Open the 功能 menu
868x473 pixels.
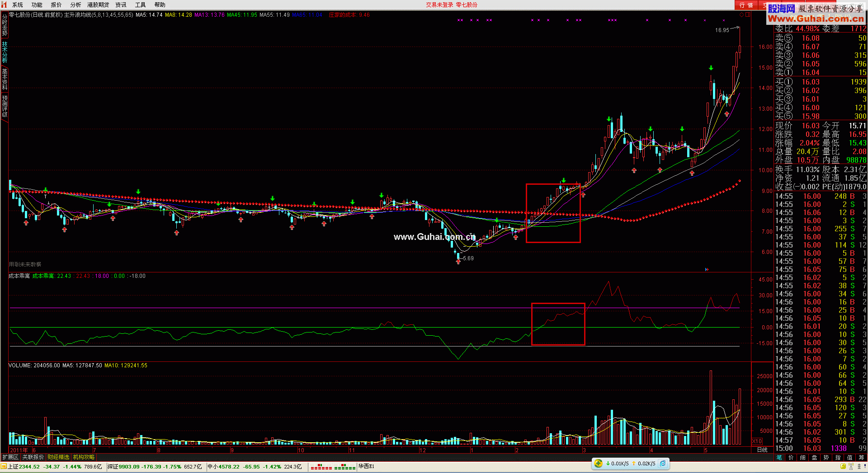(37, 5)
